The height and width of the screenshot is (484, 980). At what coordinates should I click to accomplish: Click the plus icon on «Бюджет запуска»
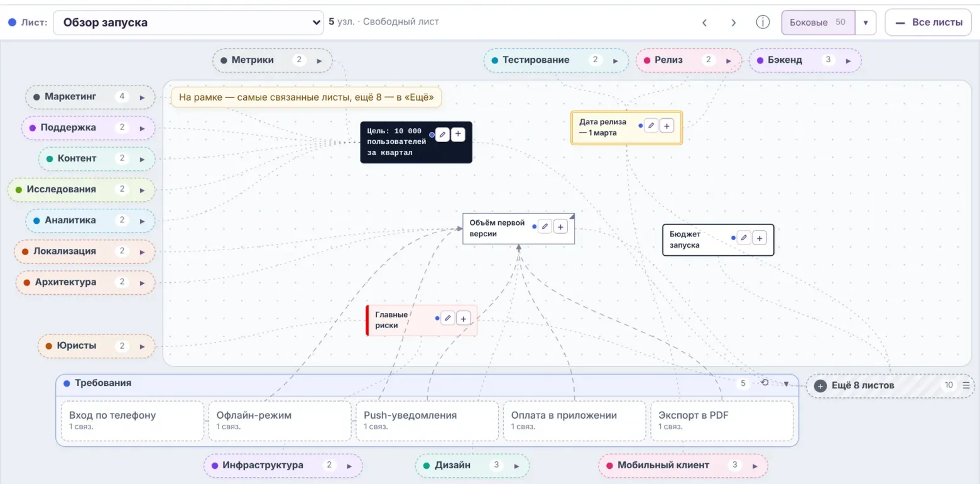[759, 238]
